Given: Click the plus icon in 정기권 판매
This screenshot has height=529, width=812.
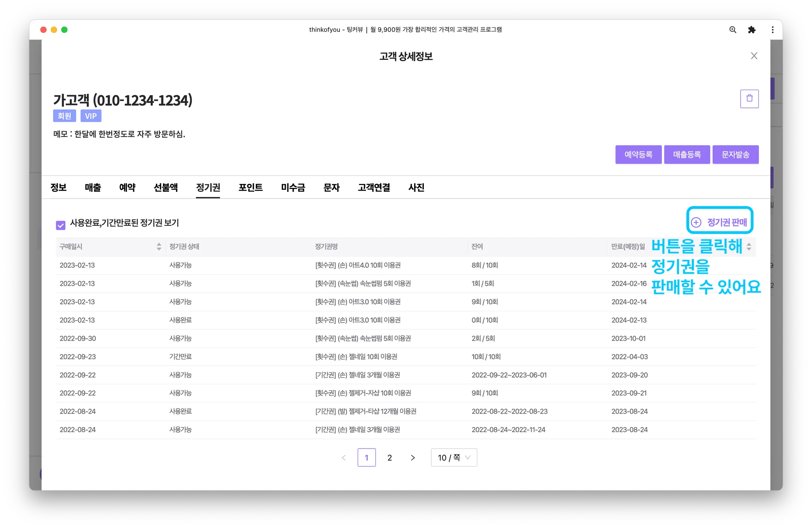Looking at the screenshot, I should (696, 222).
